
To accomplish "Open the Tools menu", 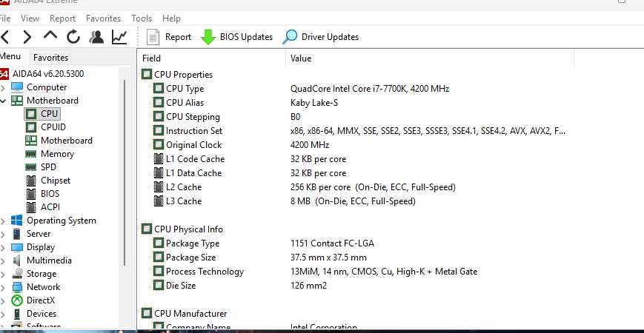I will (x=142, y=18).
